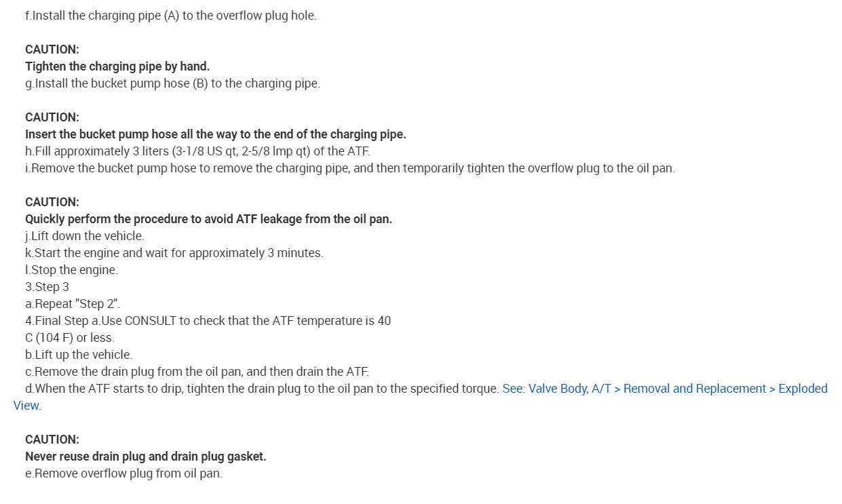Click the "Fill approximately 3 liters" step
Image resolution: width=842 pixels, height=504 pixels.
click(x=197, y=151)
